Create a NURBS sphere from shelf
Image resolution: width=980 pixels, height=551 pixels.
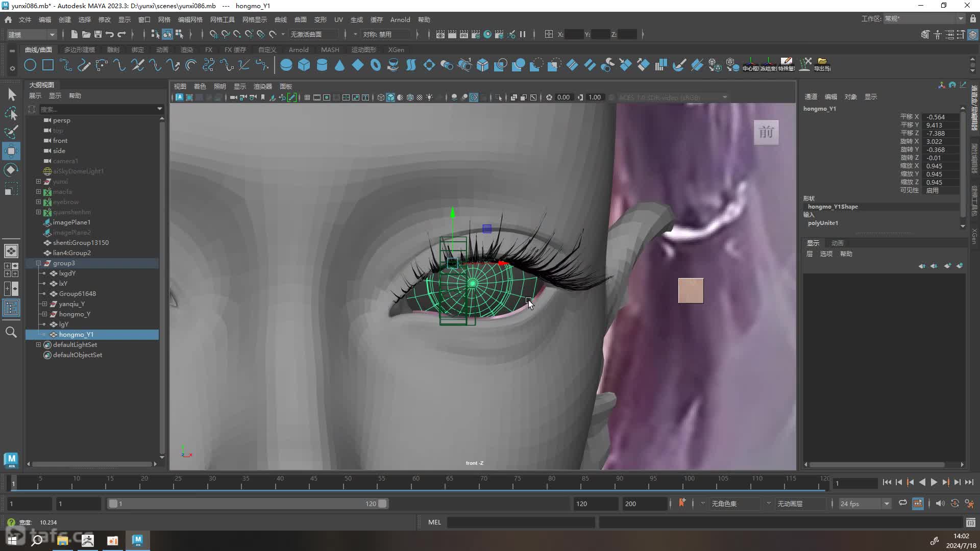286,65
